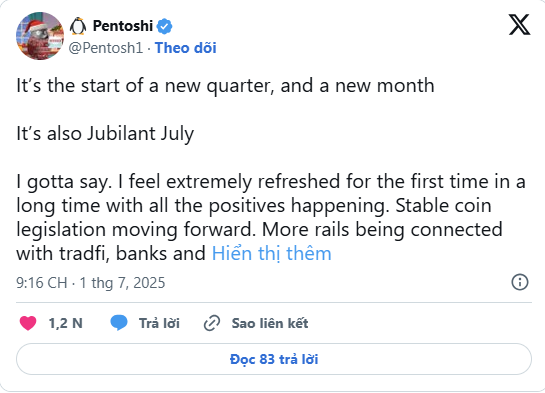The image size is (545, 393).
Task: Open Pentoshi's profile avatar picture
Action: click(x=40, y=36)
